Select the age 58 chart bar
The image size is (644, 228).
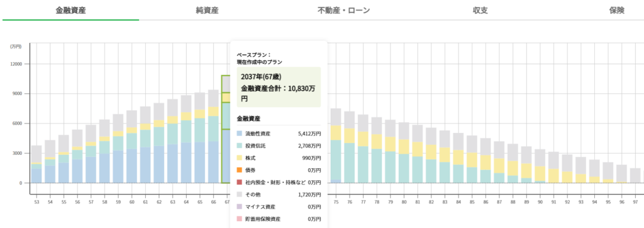104,151
